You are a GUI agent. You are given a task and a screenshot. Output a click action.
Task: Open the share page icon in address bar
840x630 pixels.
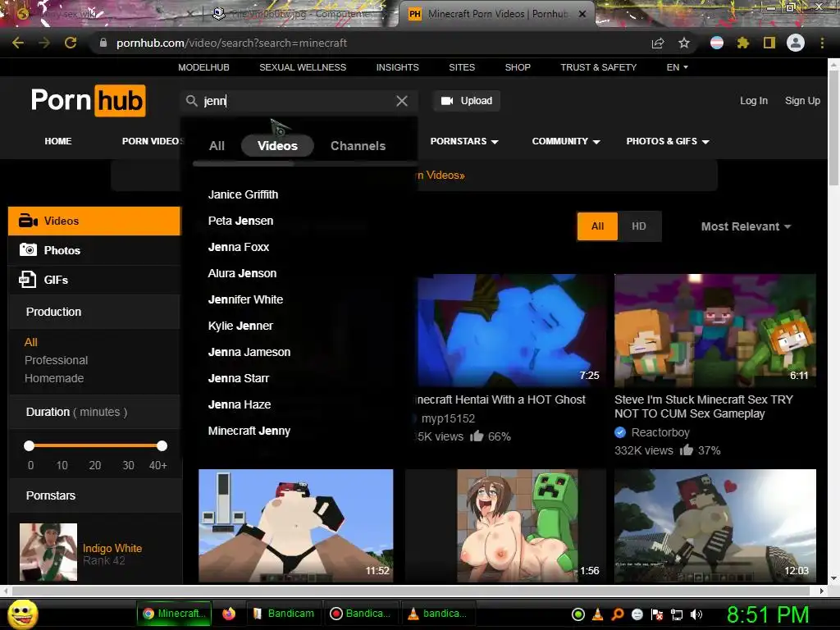point(658,43)
